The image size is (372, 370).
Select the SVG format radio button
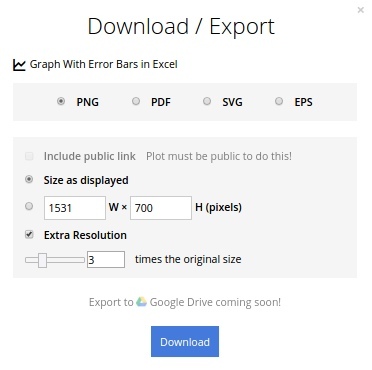(207, 101)
